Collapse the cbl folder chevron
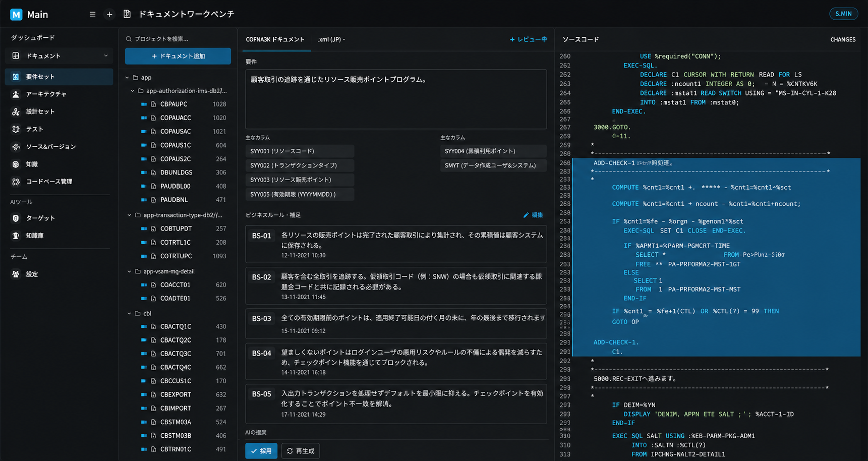This screenshot has width=868, height=461. pos(129,314)
